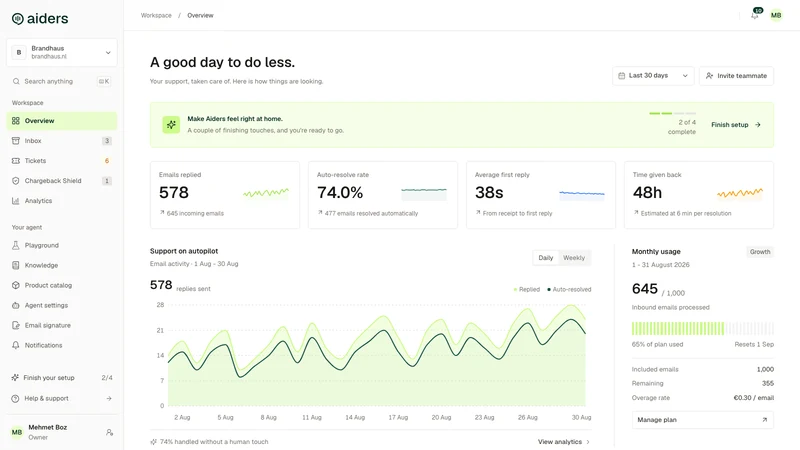
Task: Open the Last 30 days dropdown
Action: (653, 76)
